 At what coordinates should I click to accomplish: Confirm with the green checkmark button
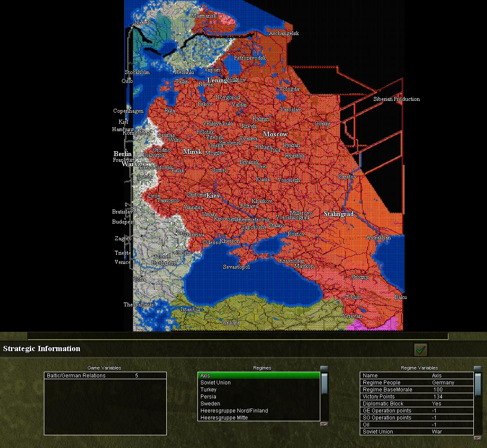coord(421,350)
